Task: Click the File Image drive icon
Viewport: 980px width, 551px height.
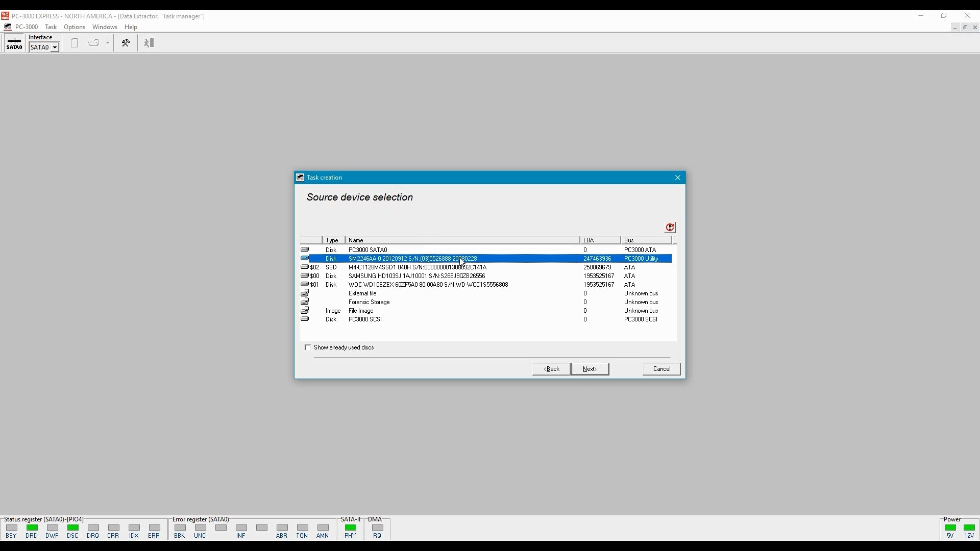Action: (x=305, y=311)
